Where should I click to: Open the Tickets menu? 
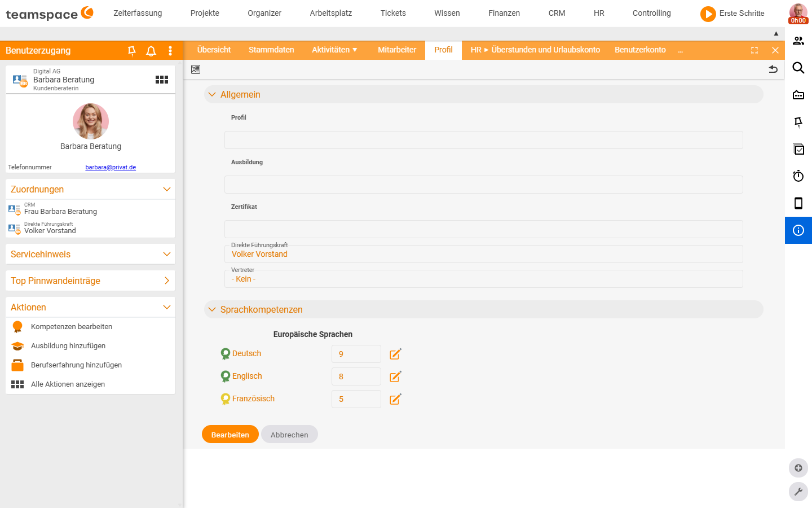pos(393,13)
